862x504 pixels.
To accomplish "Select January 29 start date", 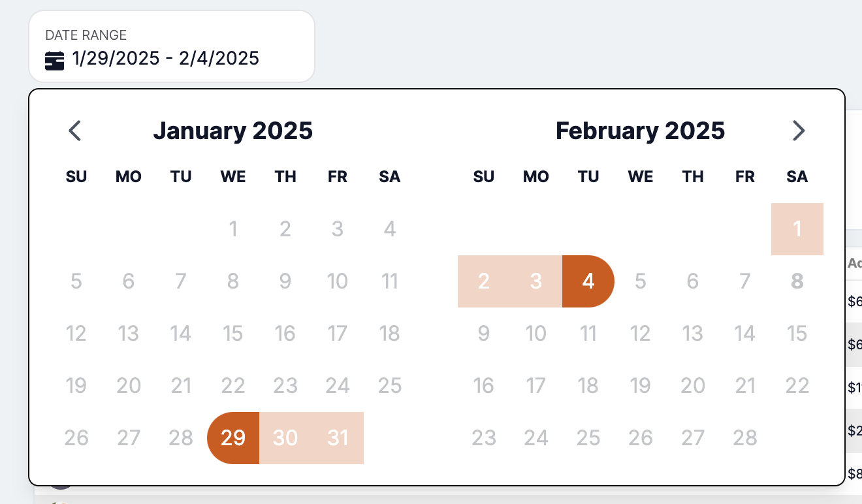I will (233, 438).
